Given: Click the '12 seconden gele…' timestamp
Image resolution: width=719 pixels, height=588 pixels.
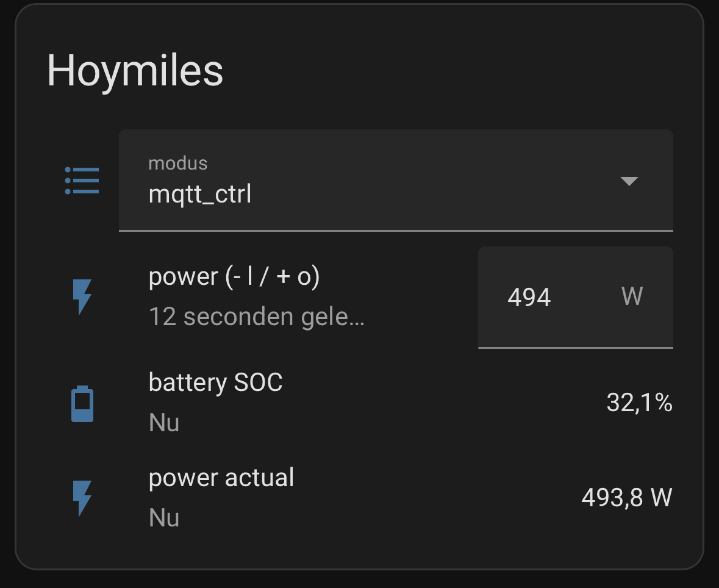Looking at the screenshot, I should [x=257, y=317].
